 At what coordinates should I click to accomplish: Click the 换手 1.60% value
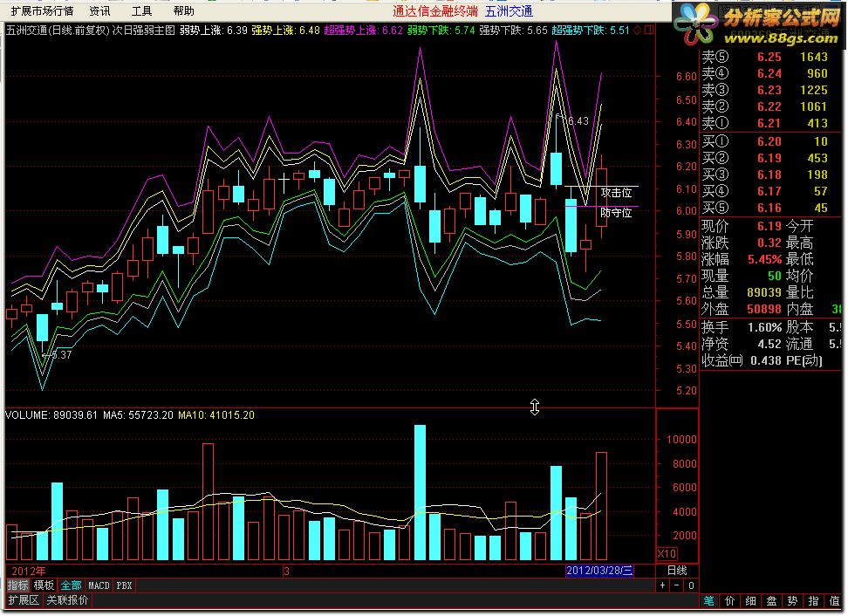(765, 327)
